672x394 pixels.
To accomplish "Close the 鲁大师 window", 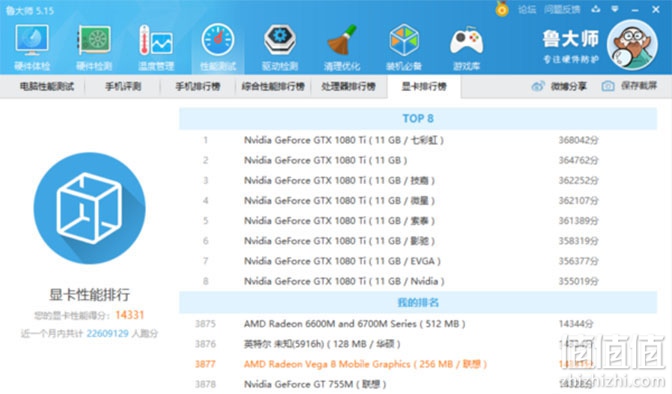I will (656, 9).
